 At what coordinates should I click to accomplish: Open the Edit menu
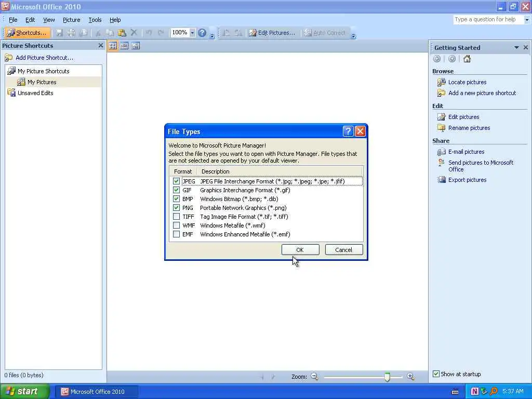click(30, 20)
